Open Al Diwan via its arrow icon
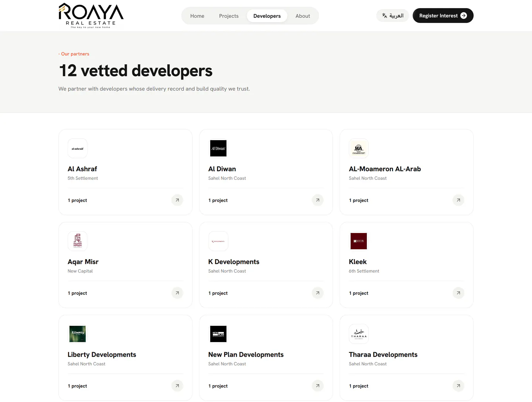532x402 pixels. (318, 200)
